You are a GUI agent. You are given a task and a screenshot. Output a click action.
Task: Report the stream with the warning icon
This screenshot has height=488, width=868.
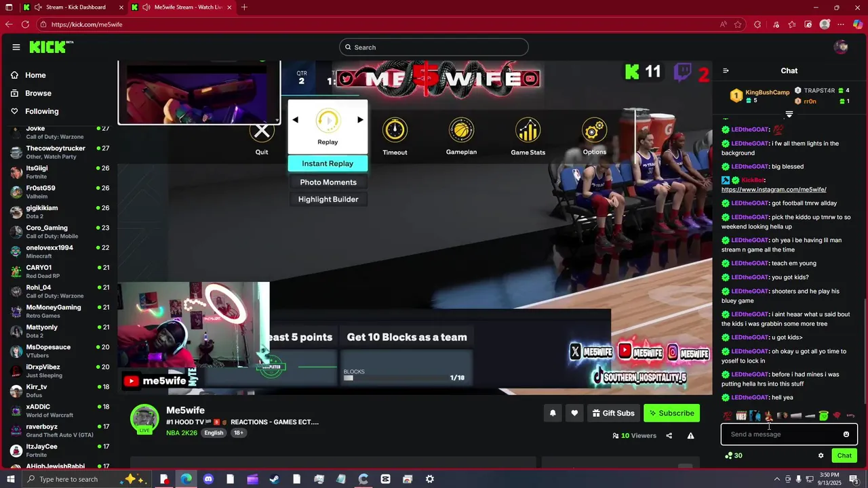tap(690, 436)
